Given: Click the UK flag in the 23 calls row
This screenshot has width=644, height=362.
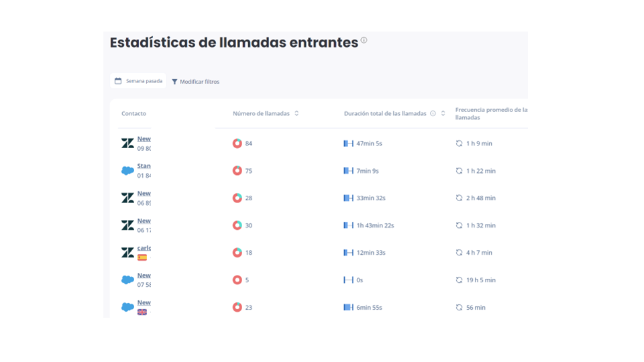Looking at the screenshot, I should [142, 312].
